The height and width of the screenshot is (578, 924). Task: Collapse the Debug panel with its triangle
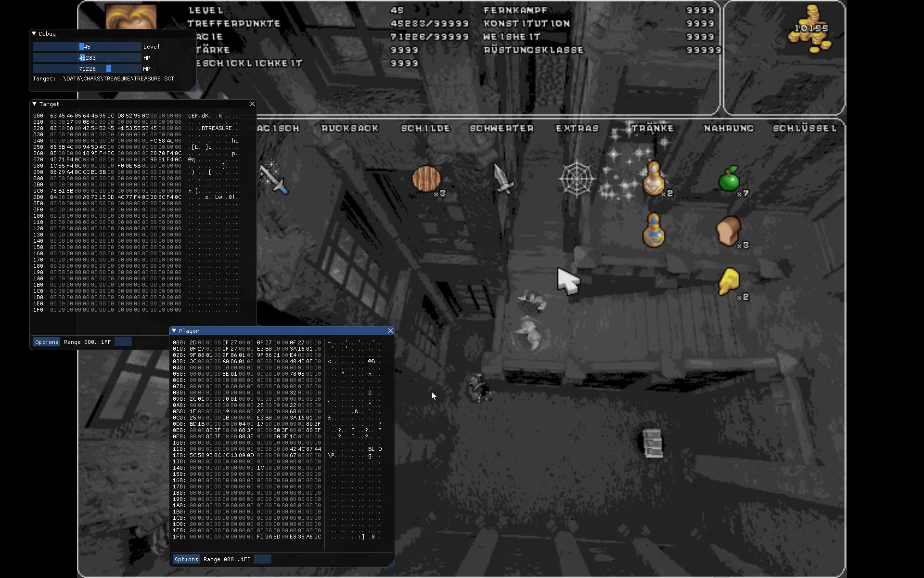(x=34, y=34)
